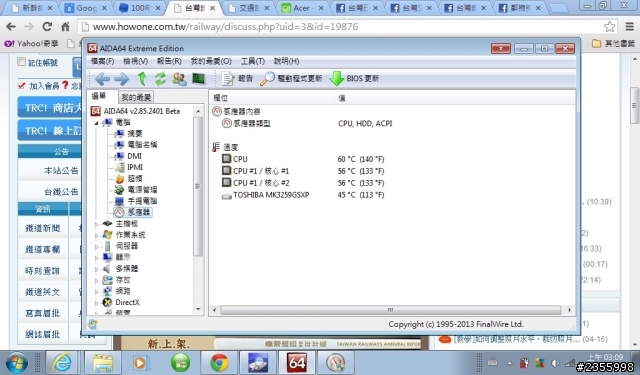This screenshot has width=640, height=375.
Task: Select the CPU 60 °C row
Action: click(x=303, y=159)
